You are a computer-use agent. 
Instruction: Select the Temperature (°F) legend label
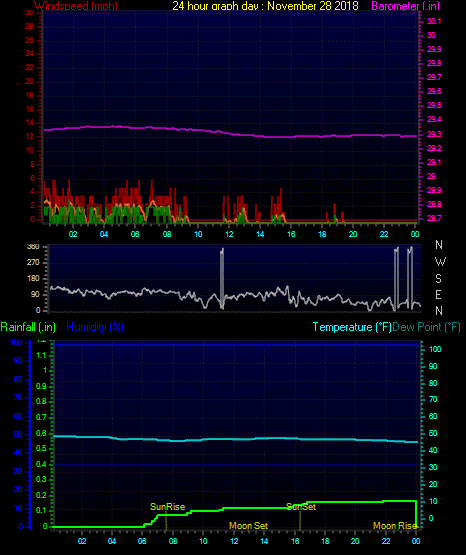pos(352,327)
